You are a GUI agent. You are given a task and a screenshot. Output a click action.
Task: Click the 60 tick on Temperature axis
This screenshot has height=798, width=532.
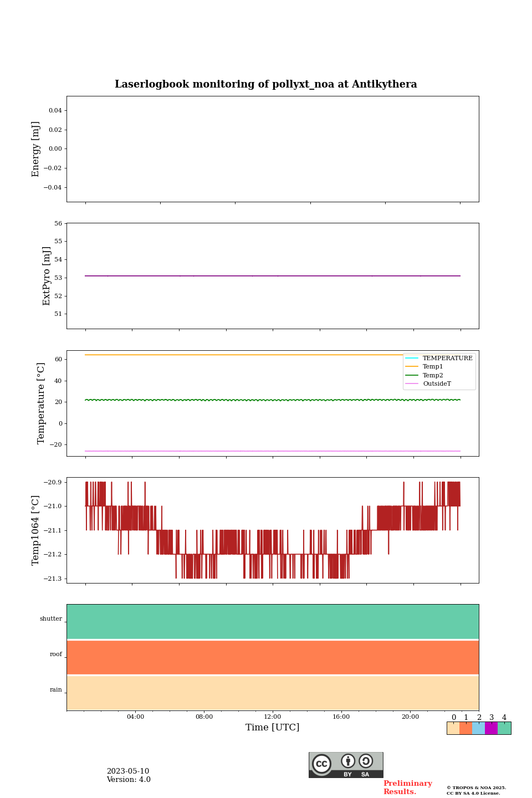tap(58, 359)
